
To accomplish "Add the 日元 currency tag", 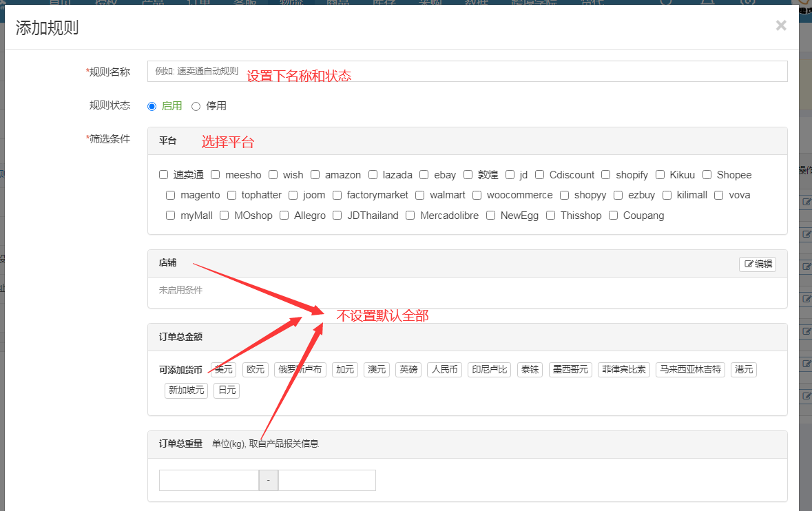I will [227, 390].
